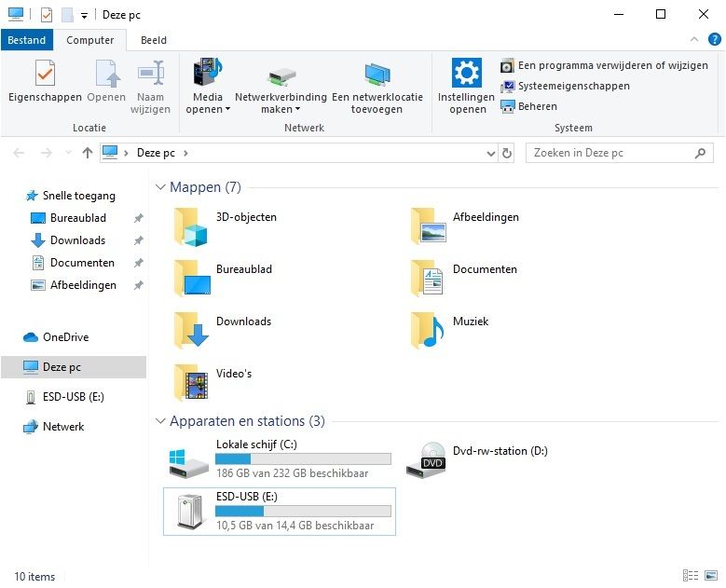Screen dimensions: 726x588
Task: Go up one level arrow
Action: tap(87, 153)
